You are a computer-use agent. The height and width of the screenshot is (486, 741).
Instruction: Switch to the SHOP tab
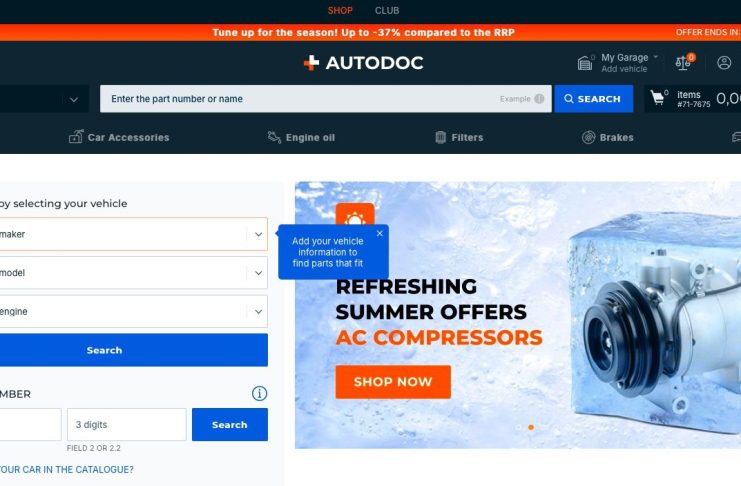coord(340,10)
